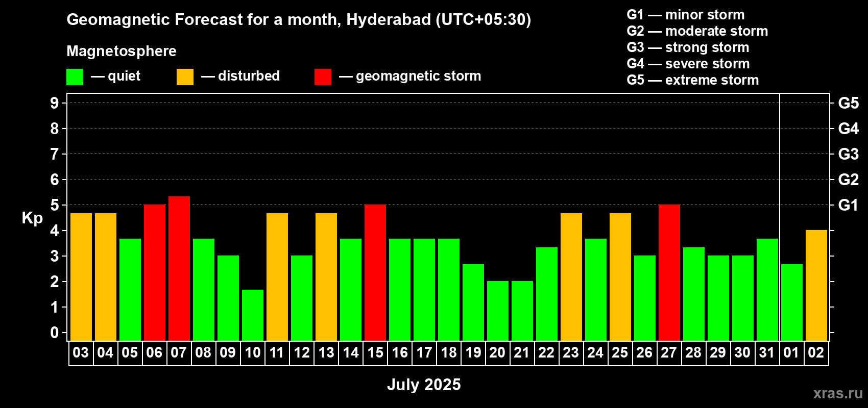Click the red geomagnetic storm legend swatch
Image resolution: width=868 pixels, height=408 pixels.
(x=323, y=77)
